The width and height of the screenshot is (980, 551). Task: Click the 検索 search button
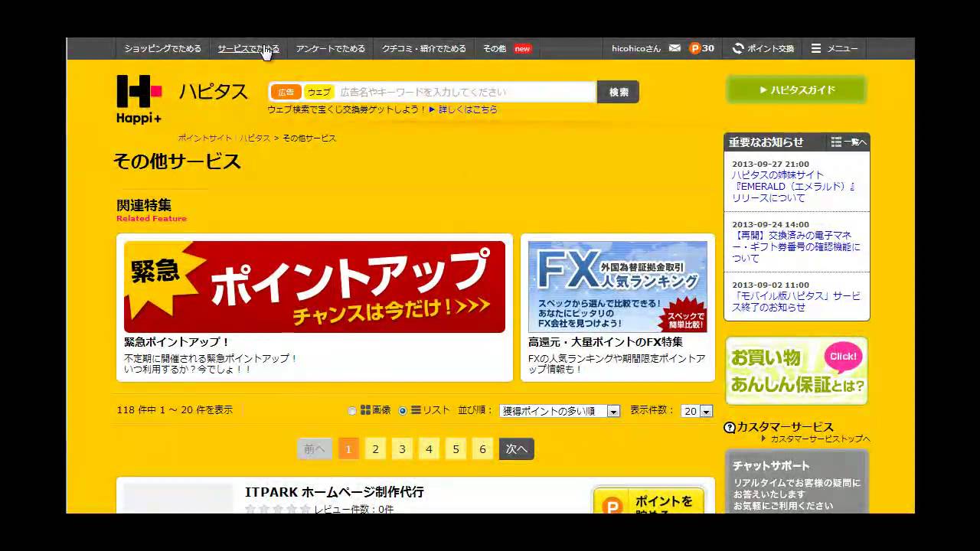click(x=619, y=92)
